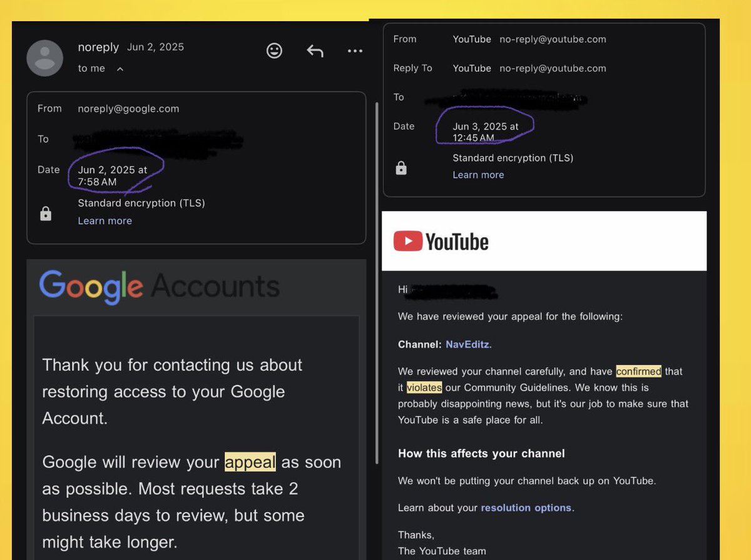Select the sender address noreply@google.com
The width and height of the screenshot is (751, 560).
pos(128,108)
